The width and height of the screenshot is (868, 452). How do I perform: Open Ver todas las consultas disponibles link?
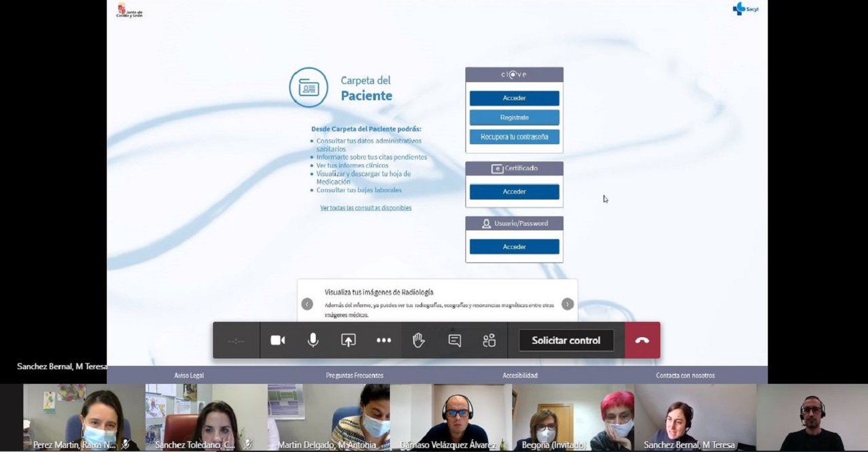click(366, 208)
